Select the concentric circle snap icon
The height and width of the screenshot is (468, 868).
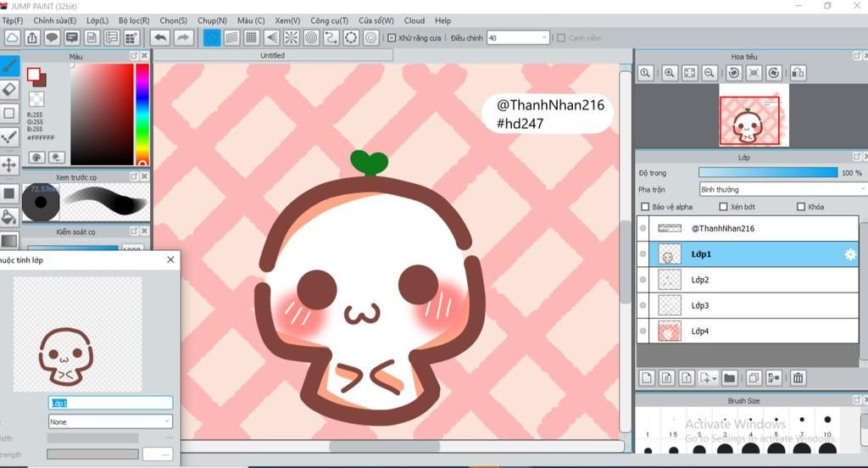[311, 37]
